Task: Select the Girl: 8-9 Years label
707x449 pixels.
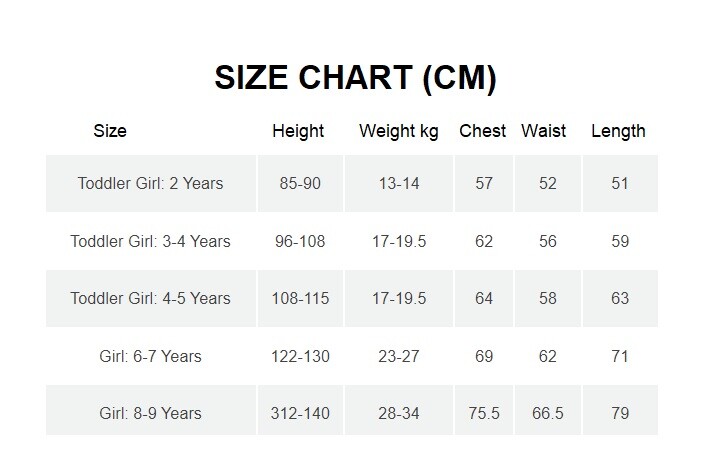Action: [x=150, y=413]
